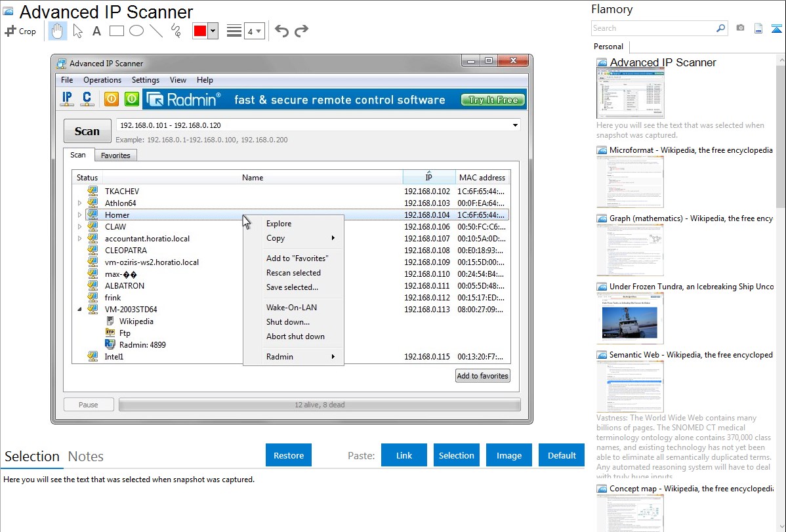Choose the arrow pointer tool
Image resolution: width=786 pixels, height=532 pixels.
click(77, 31)
